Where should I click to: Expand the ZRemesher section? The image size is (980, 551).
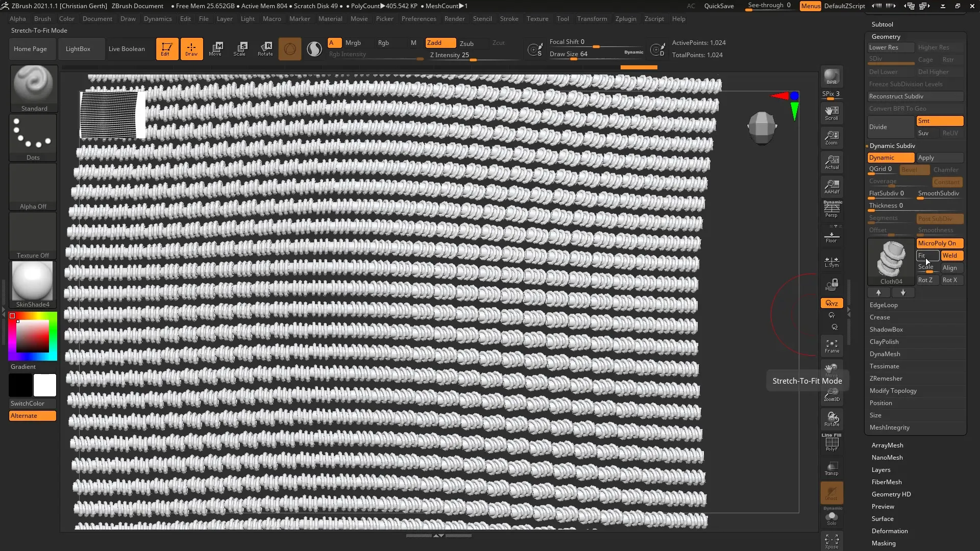(886, 379)
